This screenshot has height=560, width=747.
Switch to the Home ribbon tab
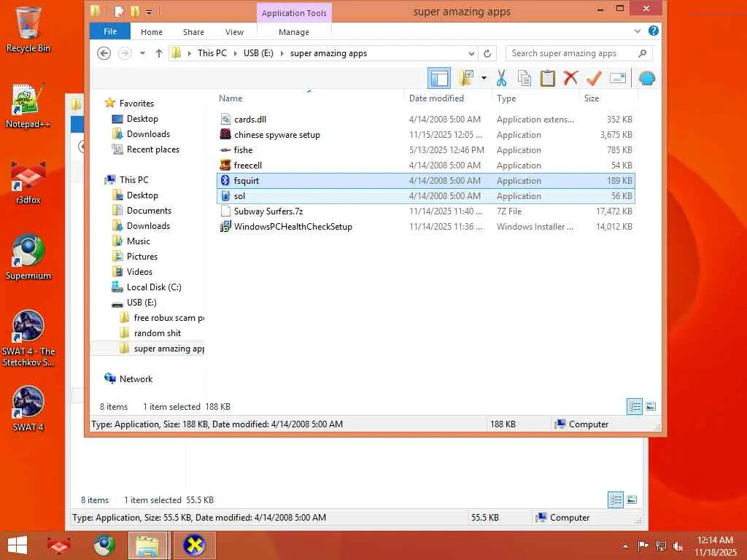[x=152, y=32]
